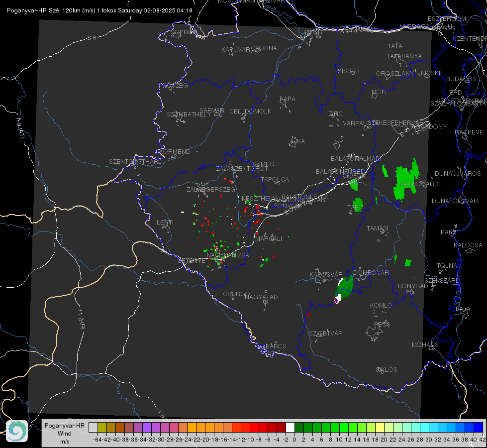Click the KÖRMEND label

click(174, 152)
